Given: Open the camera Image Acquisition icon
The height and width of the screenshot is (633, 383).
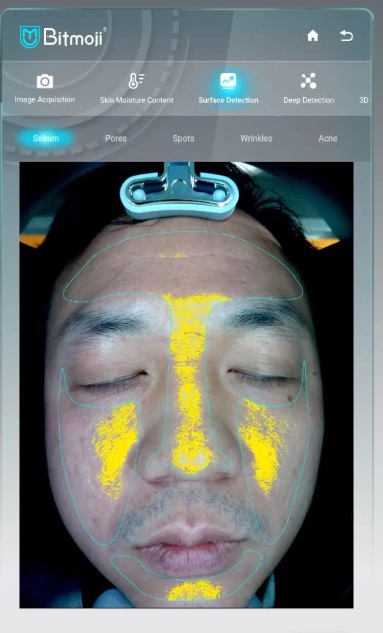Looking at the screenshot, I should 45,81.
